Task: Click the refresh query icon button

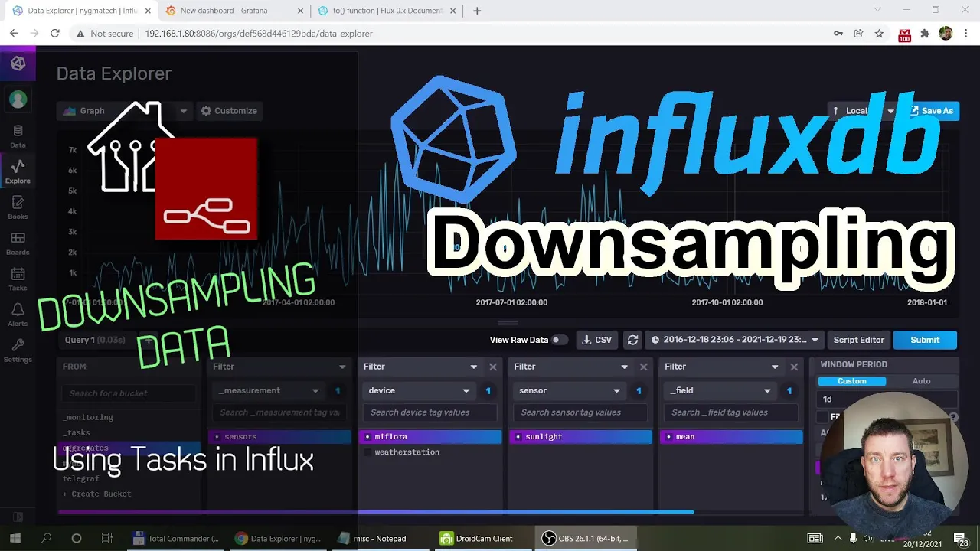Action: point(632,340)
